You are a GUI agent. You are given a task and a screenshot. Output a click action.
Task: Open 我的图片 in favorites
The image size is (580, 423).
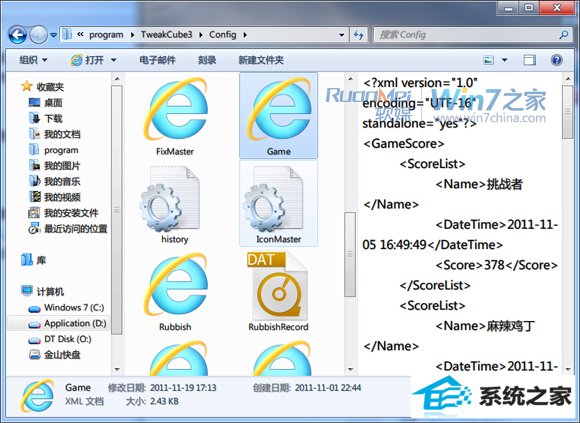[x=54, y=166]
